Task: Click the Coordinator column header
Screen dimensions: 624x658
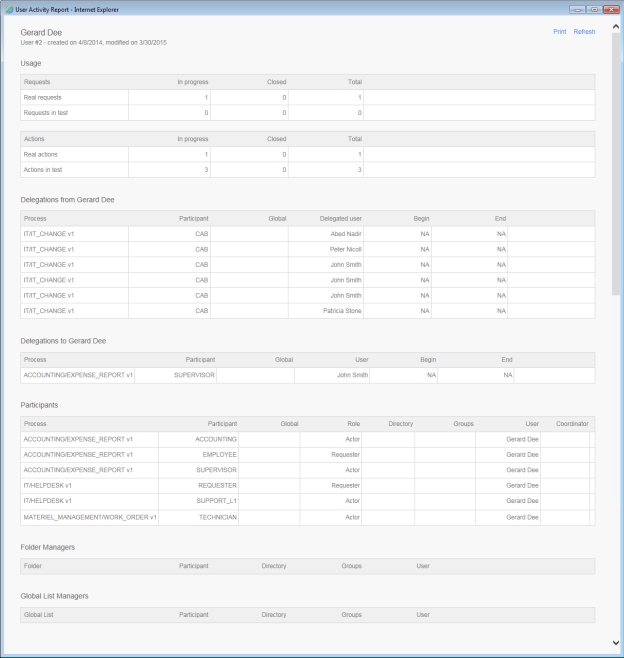Action: tap(572, 424)
